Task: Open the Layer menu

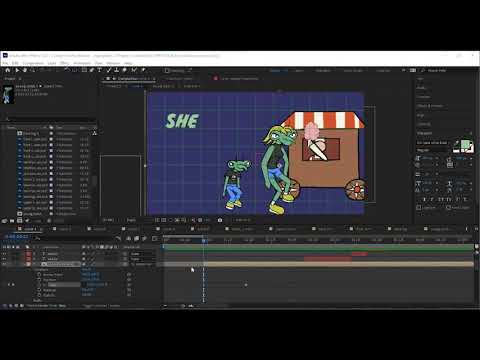Action: (52, 63)
